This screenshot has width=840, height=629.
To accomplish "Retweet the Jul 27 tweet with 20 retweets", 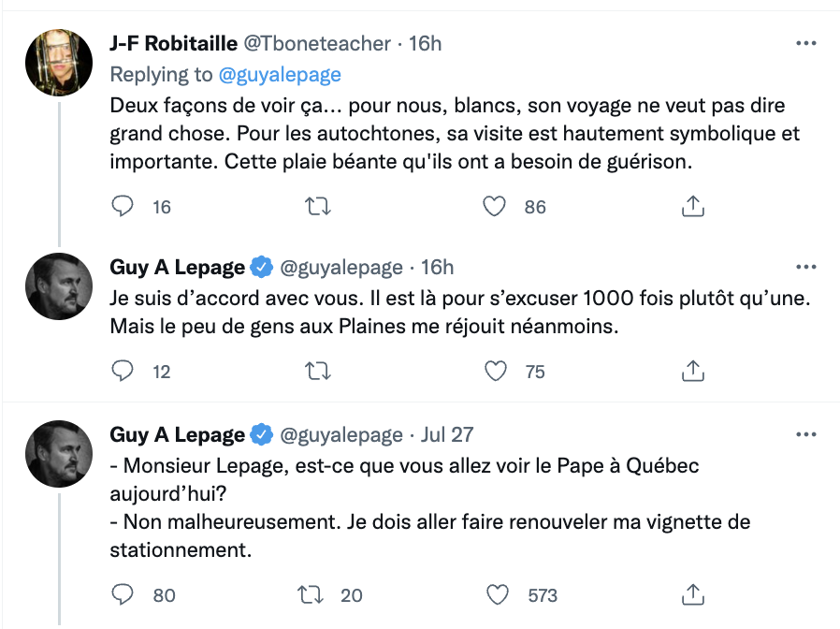I will [x=308, y=594].
